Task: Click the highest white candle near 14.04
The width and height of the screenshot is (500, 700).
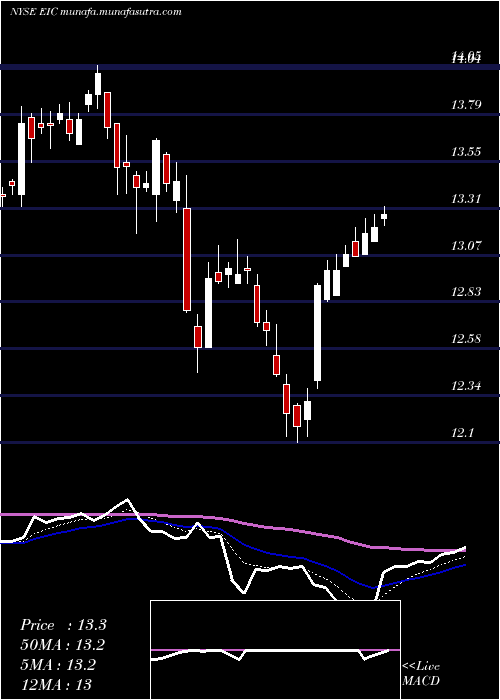Action: [x=98, y=83]
